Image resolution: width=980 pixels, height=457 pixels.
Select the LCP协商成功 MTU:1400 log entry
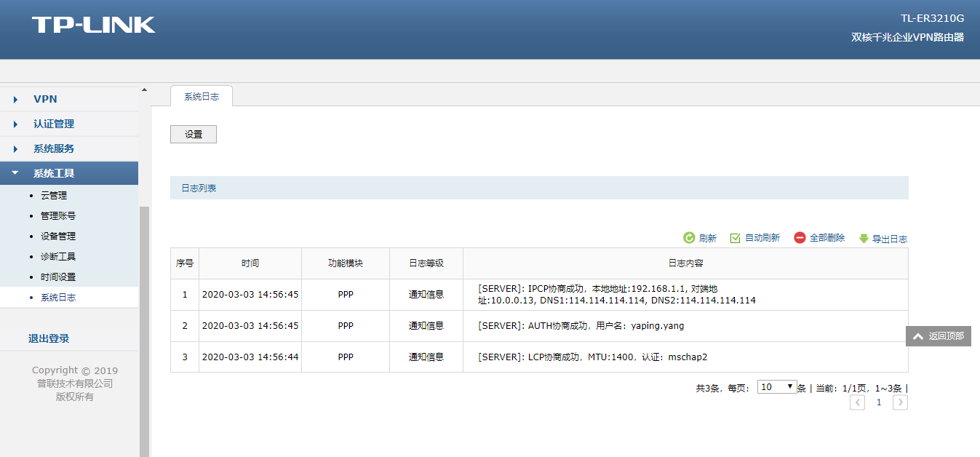click(x=593, y=357)
